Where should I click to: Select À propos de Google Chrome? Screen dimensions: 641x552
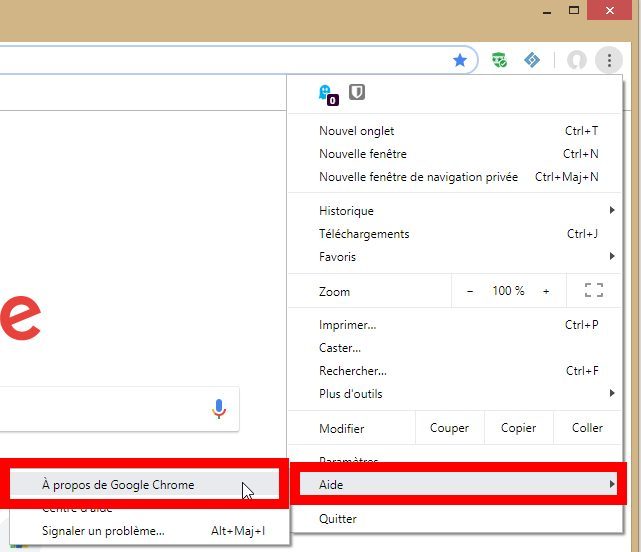click(144, 485)
